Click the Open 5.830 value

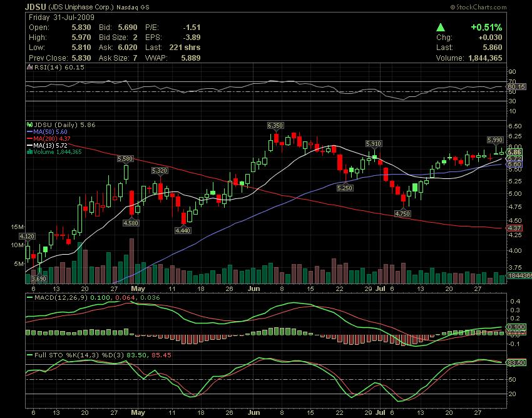[x=81, y=28]
